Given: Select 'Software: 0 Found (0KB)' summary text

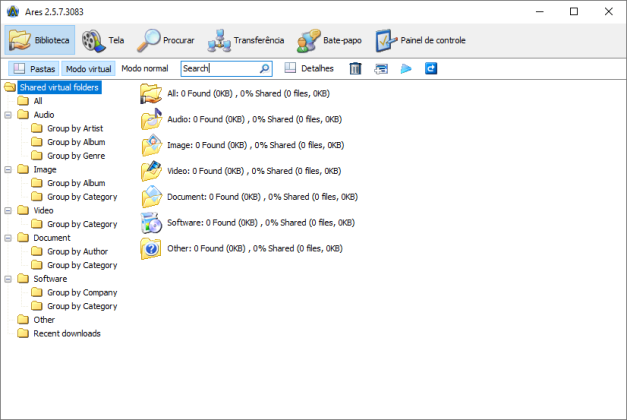Looking at the screenshot, I should [261, 223].
